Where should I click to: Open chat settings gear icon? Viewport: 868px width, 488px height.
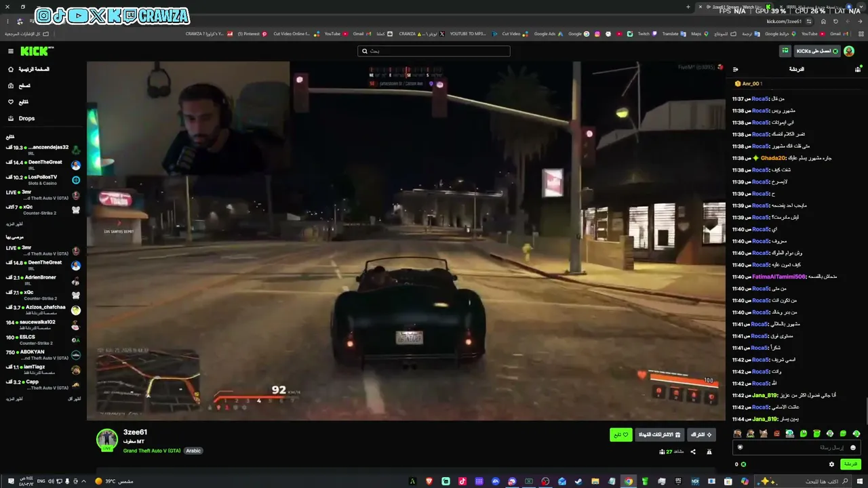pos(831,464)
